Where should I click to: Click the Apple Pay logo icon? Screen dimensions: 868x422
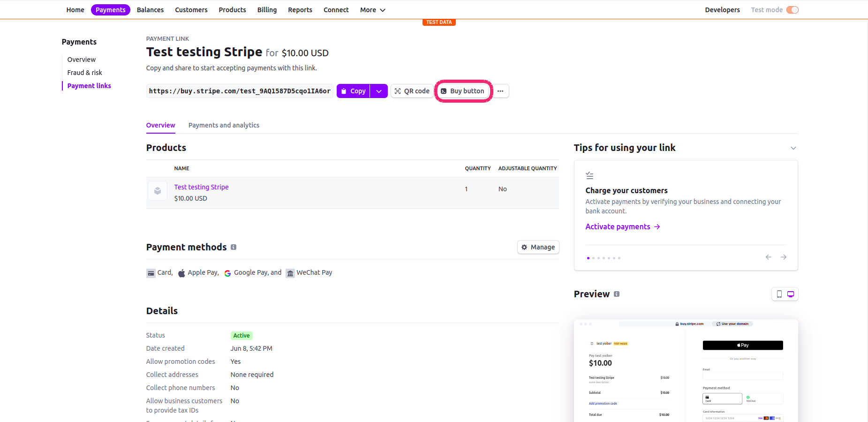(181, 273)
